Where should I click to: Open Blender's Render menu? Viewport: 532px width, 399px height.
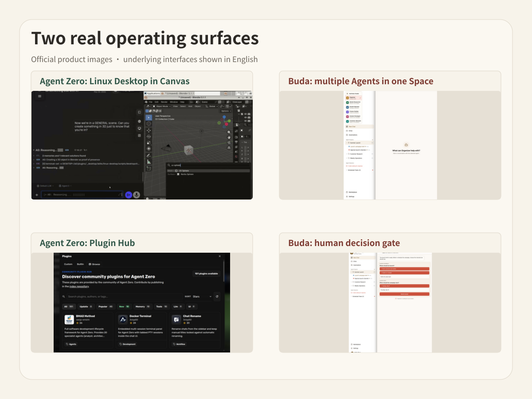pyautogui.click(x=164, y=102)
